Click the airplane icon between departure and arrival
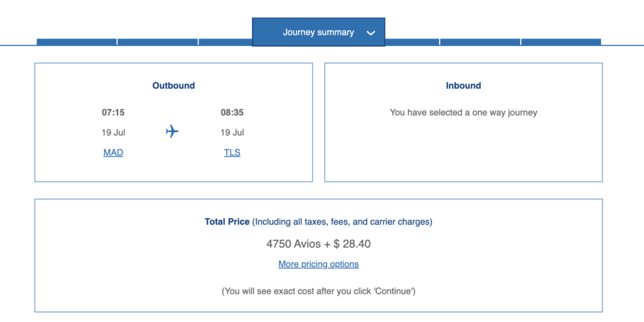 pyautogui.click(x=172, y=131)
